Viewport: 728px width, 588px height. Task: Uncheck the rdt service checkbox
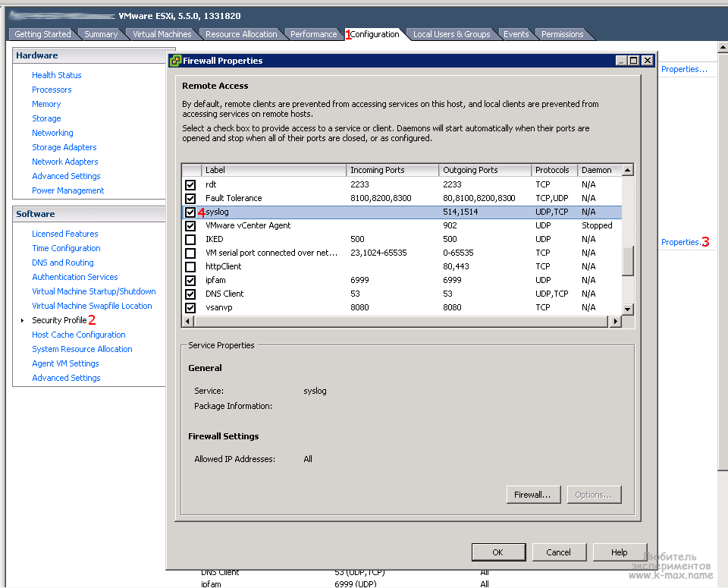pos(190,185)
